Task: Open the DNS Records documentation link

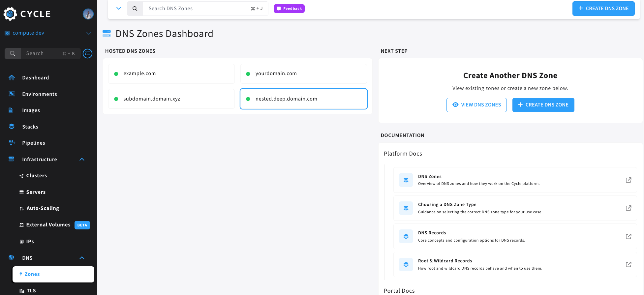Action: [x=515, y=236]
